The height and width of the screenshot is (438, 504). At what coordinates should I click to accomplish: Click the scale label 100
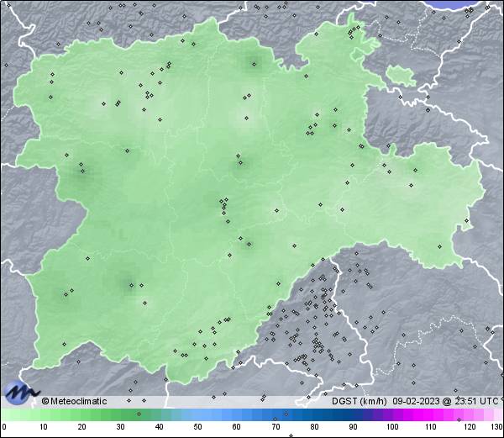[392, 427]
